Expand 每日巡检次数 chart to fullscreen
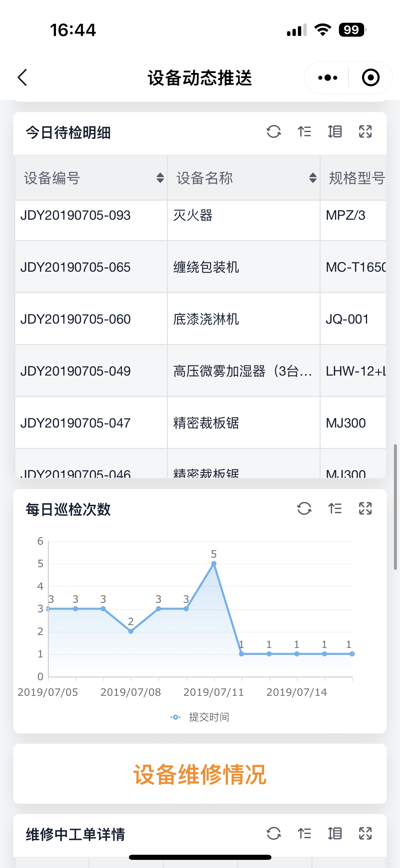 (365, 509)
